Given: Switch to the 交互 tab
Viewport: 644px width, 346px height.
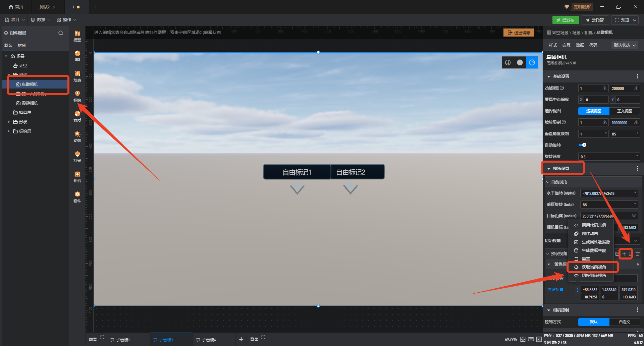Looking at the screenshot, I should pyautogui.click(x=566, y=45).
